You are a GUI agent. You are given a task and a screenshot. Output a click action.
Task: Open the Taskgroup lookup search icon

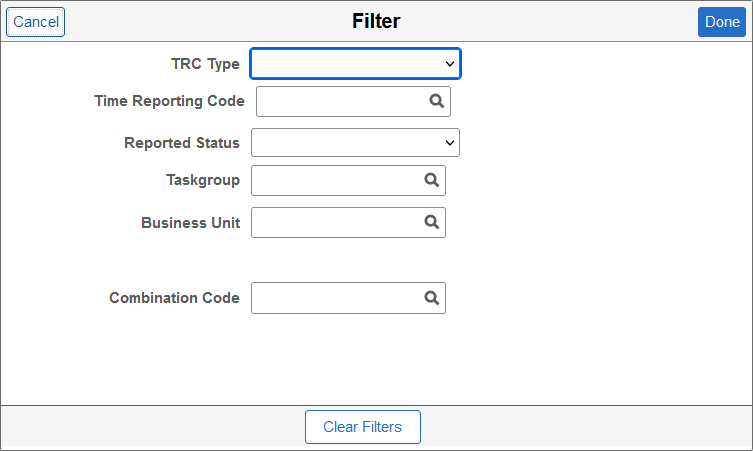coord(431,180)
